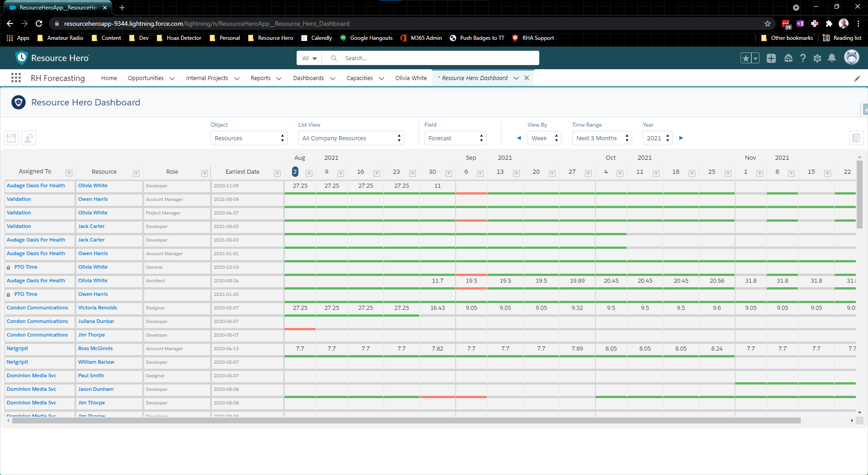The image size is (868, 475).
Task: Open List View dropdown All Company Resources
Action: 351,138
